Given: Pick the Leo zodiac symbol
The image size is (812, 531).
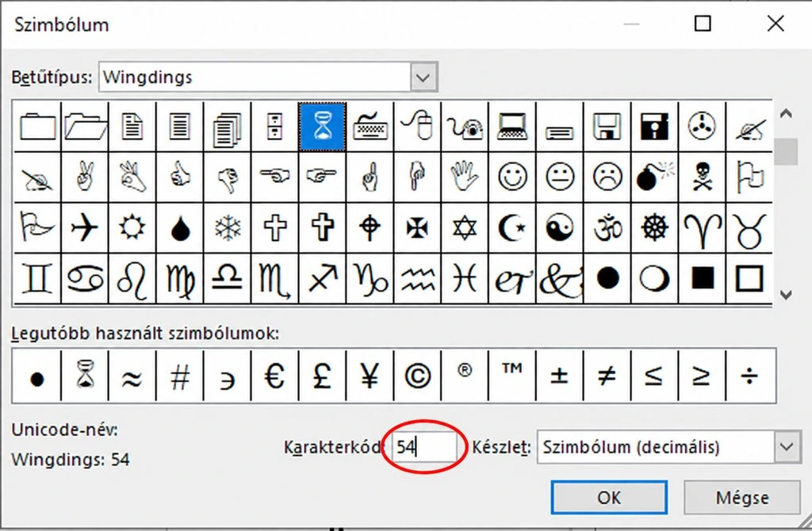Looking at the screenshot, I should (132, 278).
